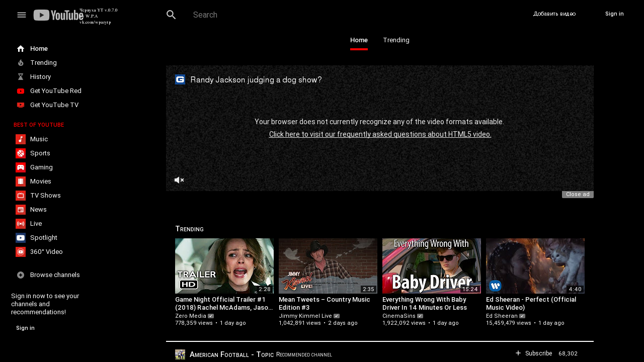The image size is (644, 362).
Task: Click the sidebar Sign in button
Action: pos(25,328)
